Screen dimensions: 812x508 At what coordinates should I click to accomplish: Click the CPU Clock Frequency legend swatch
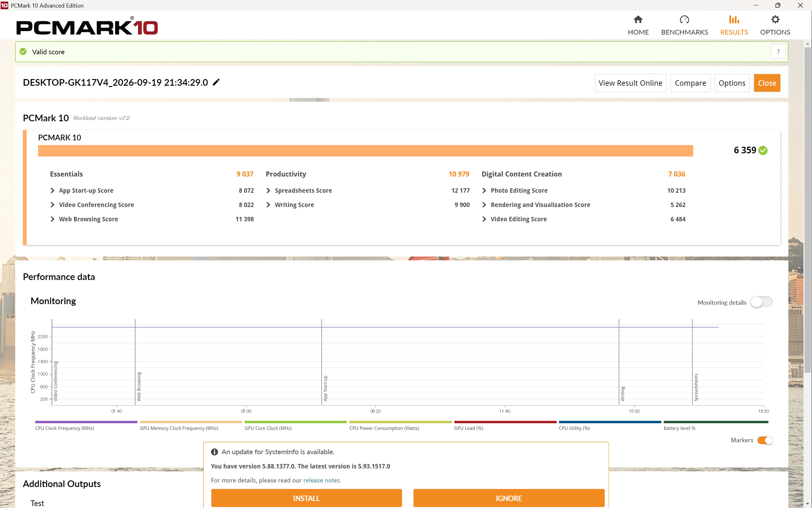pyautogui.click(x=86, y=422)
